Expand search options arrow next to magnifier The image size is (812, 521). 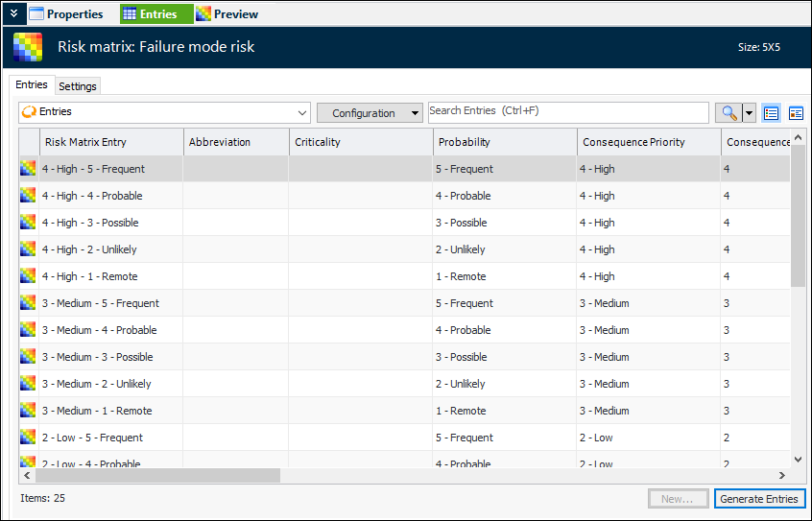(750, 112)
